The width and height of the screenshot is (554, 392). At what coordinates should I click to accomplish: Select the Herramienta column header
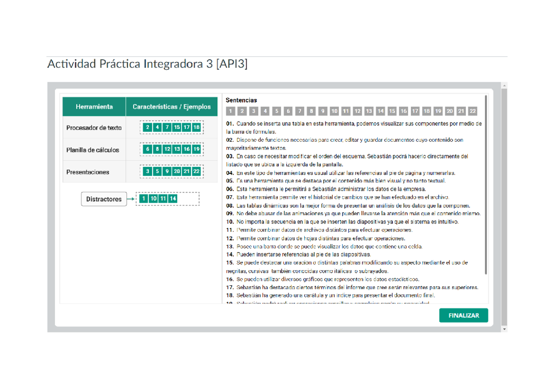[94, 106]
